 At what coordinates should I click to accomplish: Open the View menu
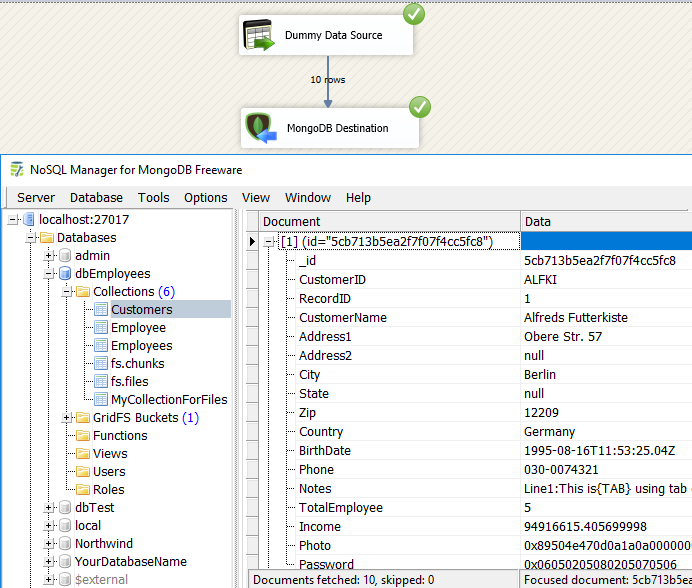pos(256,197)
